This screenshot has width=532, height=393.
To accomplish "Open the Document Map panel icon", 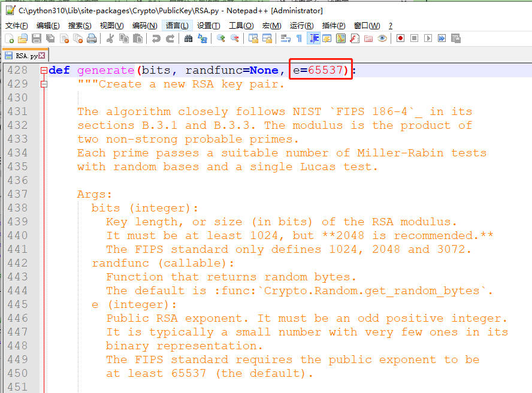I will coord(341,39).
